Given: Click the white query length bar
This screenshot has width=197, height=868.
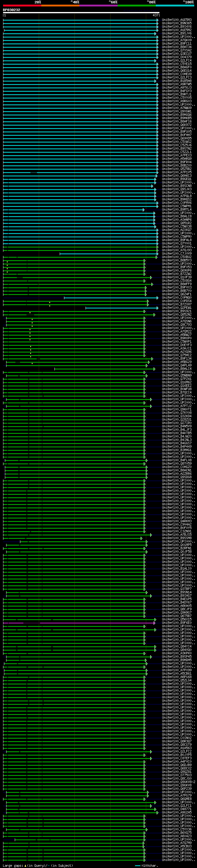Looking at the screenshot, I should tap(81, 12).
